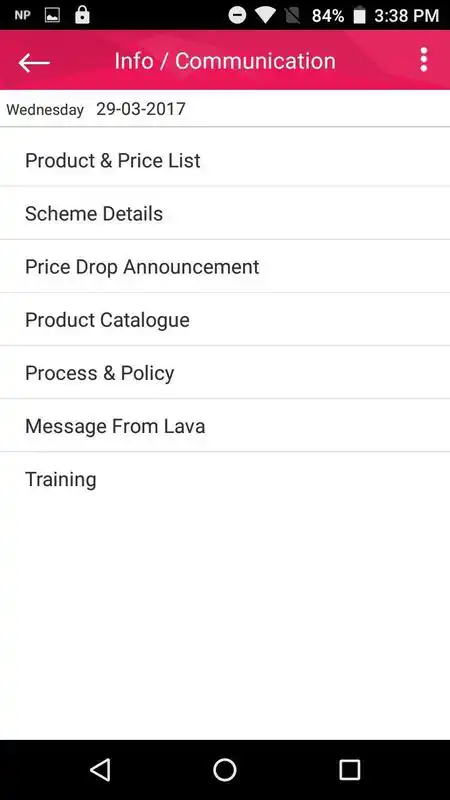Screen dimensions: 450x800
Task: Tap the NP status bar indicator
Action: point(22,15)
